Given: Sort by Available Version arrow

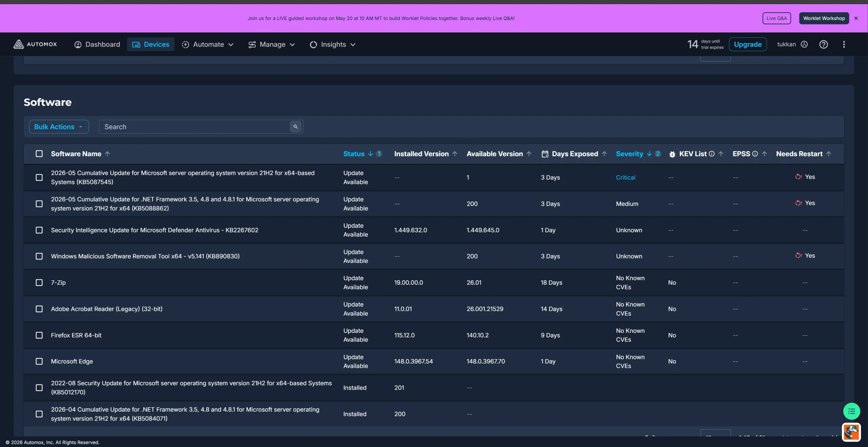Looking at the screenshot, I should (x=529, y=154).
